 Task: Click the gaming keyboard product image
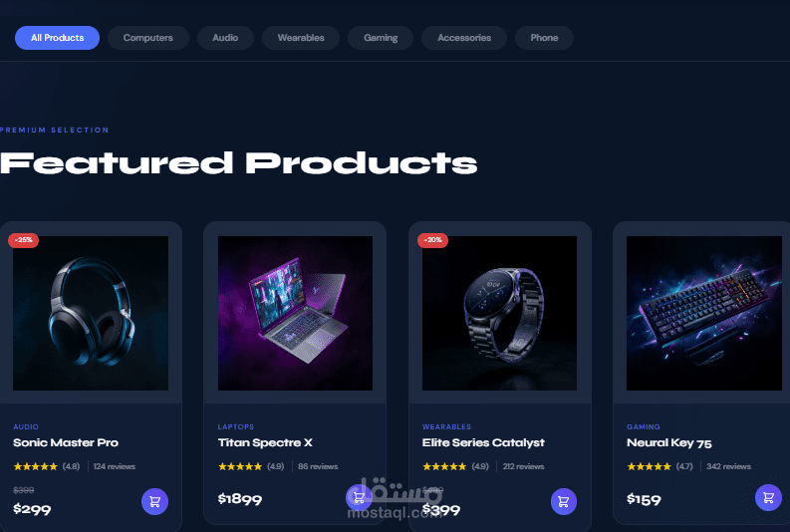point(704,314)
